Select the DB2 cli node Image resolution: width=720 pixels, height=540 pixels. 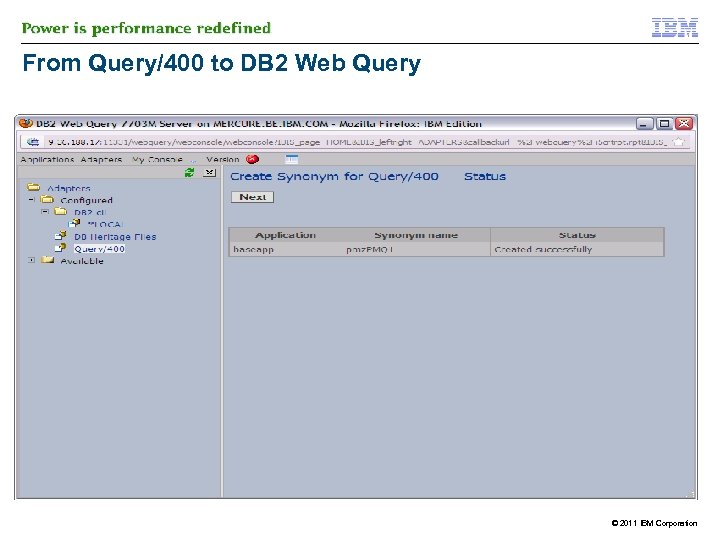[x=90, y=212]
